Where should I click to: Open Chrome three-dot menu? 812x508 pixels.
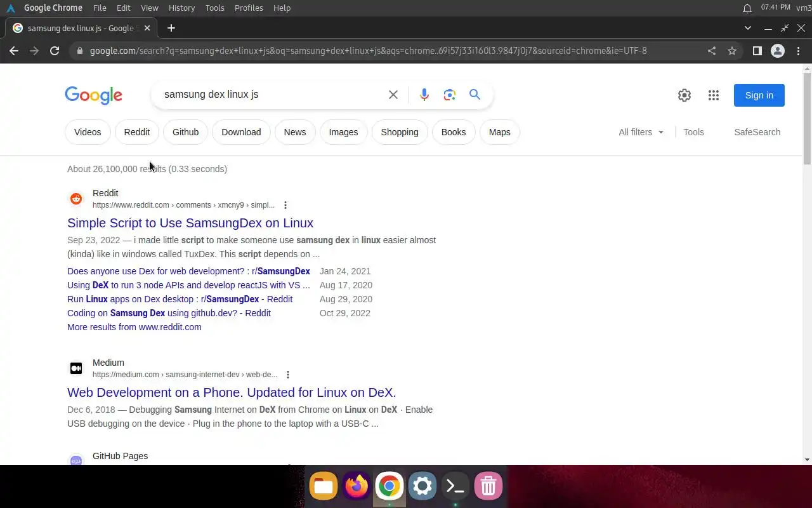799,51
